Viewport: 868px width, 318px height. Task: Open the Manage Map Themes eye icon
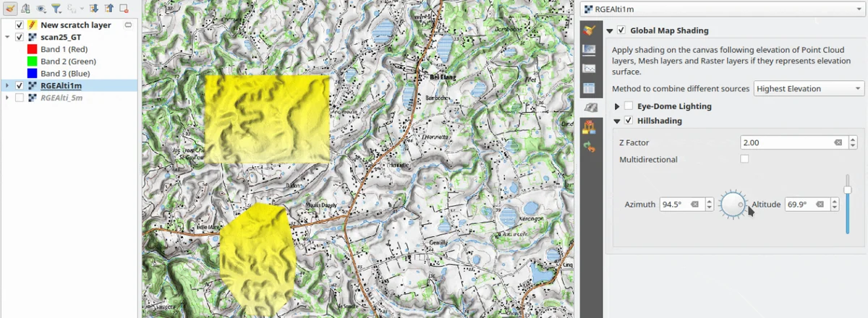pyautogui.click(x=41, y=9)
